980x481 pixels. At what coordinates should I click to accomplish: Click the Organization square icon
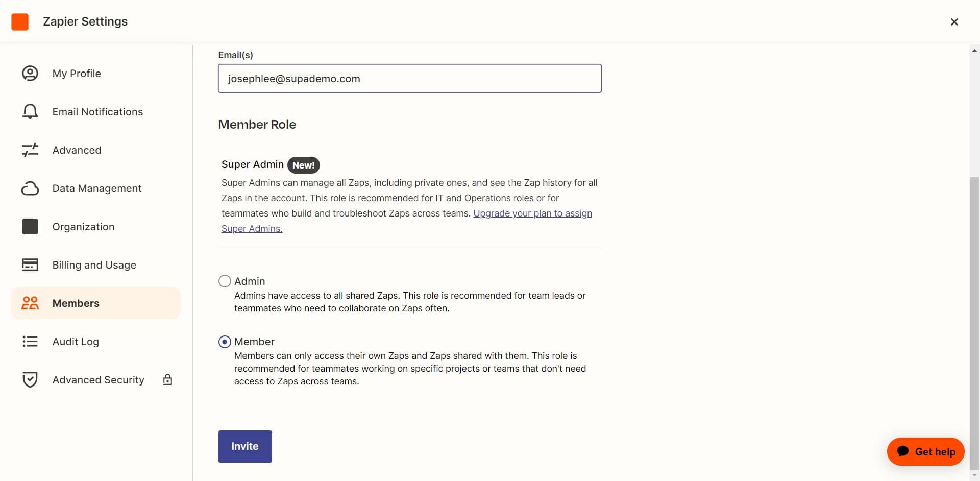point(30,227)
